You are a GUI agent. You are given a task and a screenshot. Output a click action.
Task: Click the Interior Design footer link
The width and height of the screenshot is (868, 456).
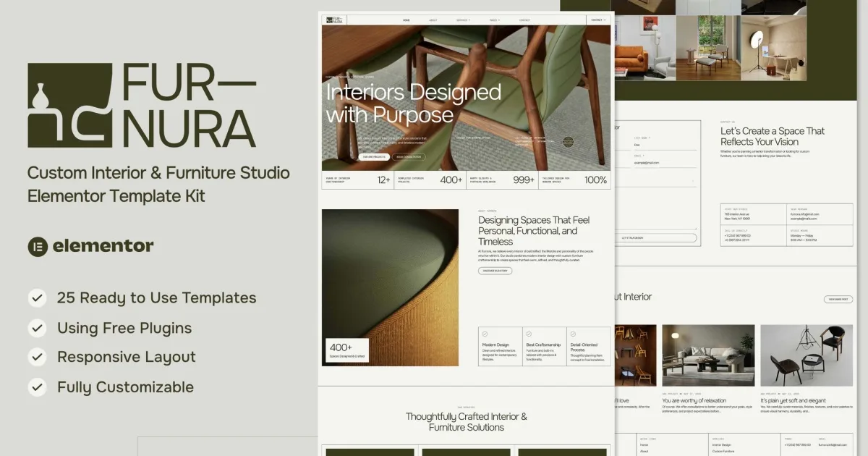[x=723, y=445]
